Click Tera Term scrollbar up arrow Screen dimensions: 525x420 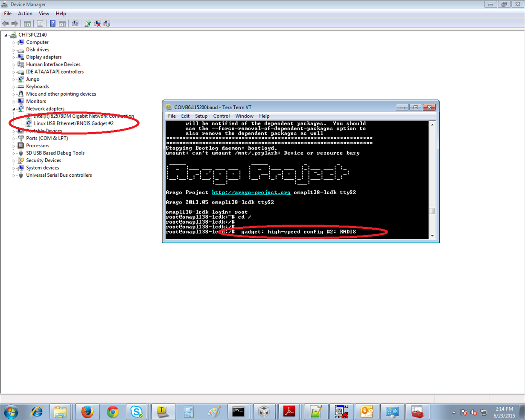tap(432, 125)
